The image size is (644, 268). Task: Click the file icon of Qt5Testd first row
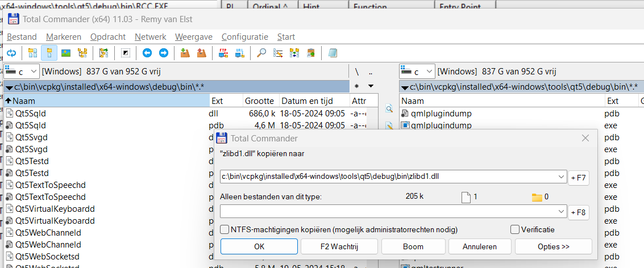10,161
